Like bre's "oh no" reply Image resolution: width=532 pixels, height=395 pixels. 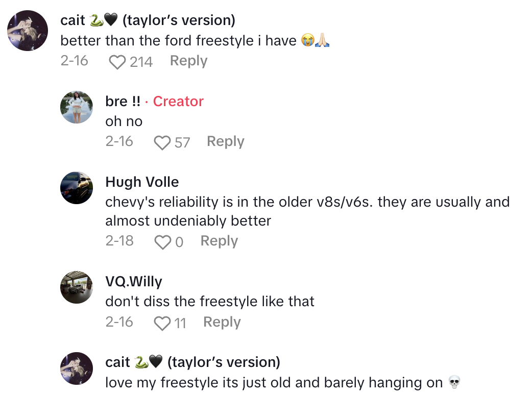point(162,142)
